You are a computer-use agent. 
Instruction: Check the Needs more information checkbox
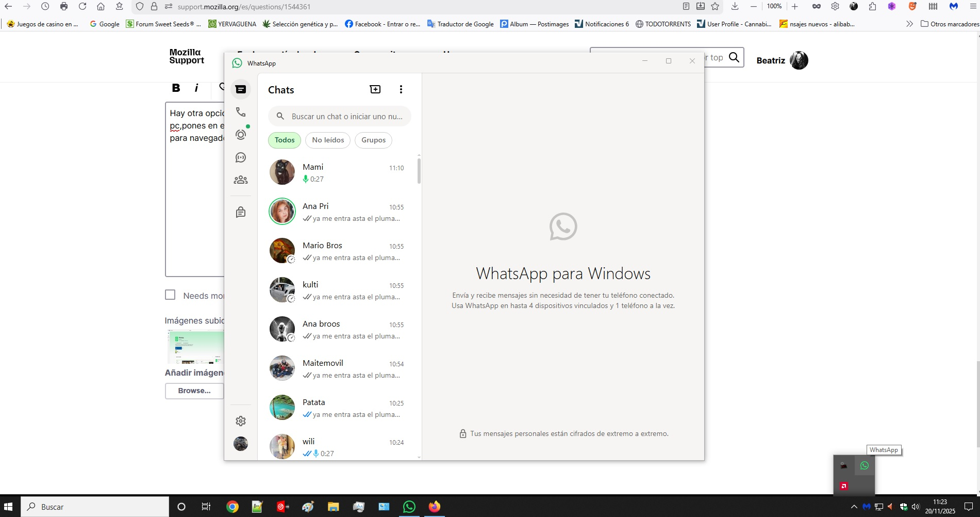pyautogui.click(x=170, y=295)
